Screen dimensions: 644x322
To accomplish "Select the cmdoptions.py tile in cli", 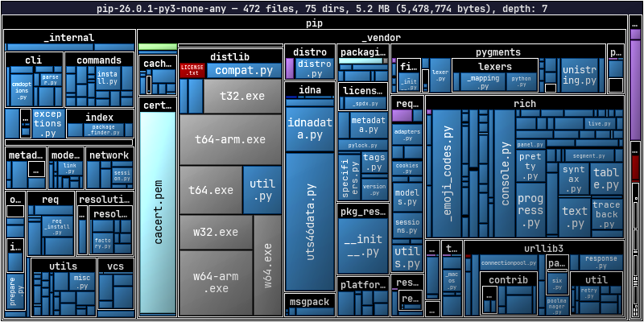I will (22, 90).
